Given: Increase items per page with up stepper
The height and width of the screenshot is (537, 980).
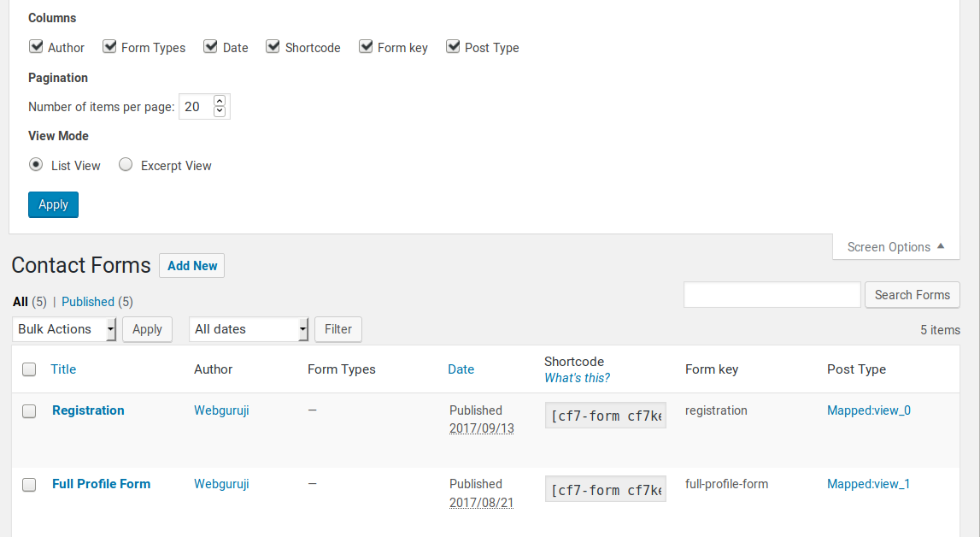Looking at the screenshot, I should 220,101.
